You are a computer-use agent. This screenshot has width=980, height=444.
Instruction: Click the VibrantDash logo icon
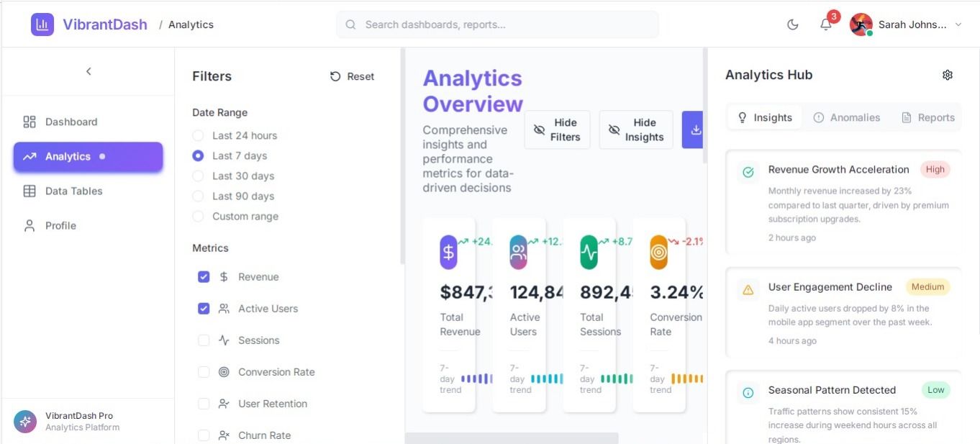point(42,24)
